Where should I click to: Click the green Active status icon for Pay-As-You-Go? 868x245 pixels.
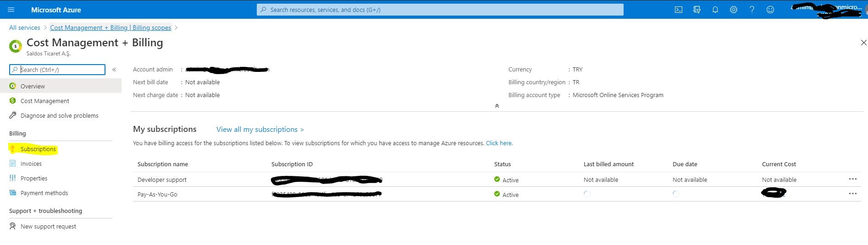(x=497, y=194)
